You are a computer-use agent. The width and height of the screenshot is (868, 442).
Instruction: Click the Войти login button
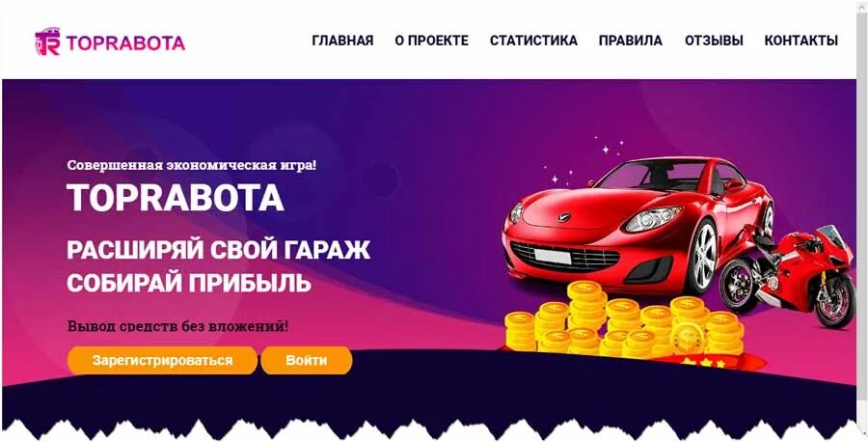point(307,361)
